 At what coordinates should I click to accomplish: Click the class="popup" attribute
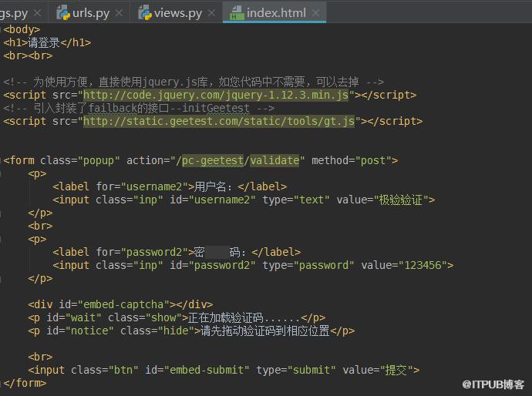click(80, 160)
